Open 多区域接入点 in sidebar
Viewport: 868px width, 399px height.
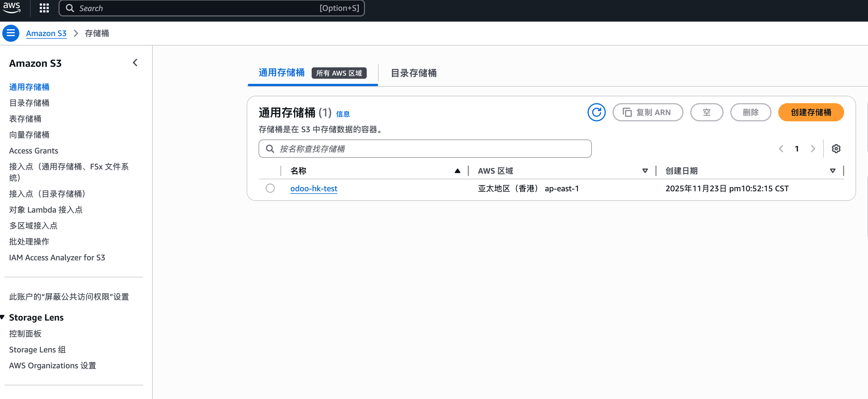coord(33,226)
